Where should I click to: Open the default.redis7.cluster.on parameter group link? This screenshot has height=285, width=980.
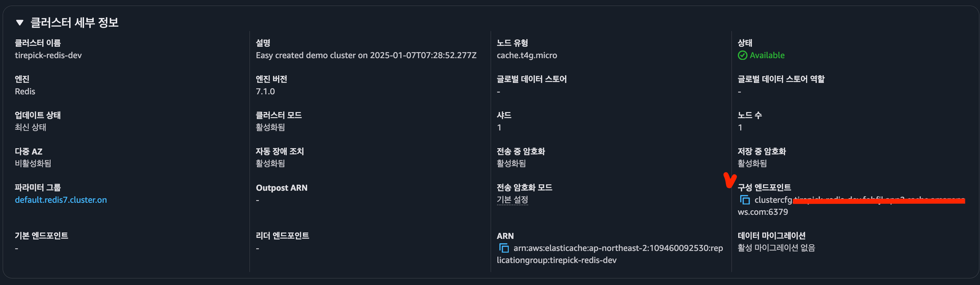coord(61,200)
